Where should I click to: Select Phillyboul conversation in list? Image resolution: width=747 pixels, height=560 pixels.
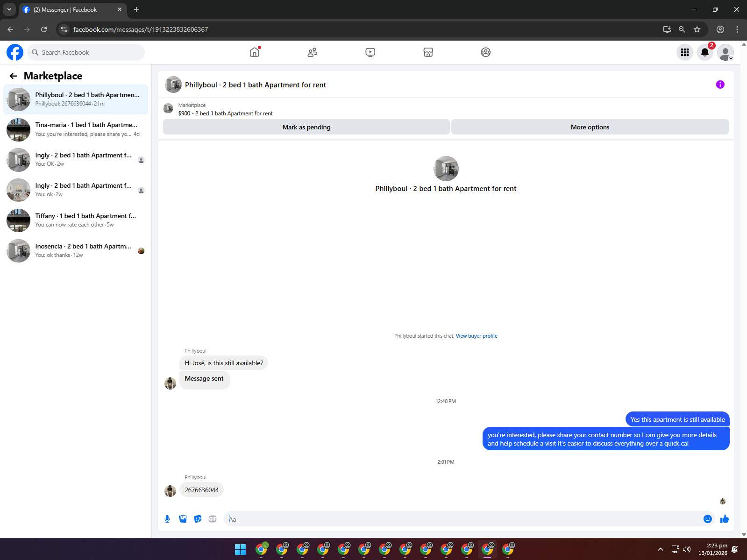[76, 99]
